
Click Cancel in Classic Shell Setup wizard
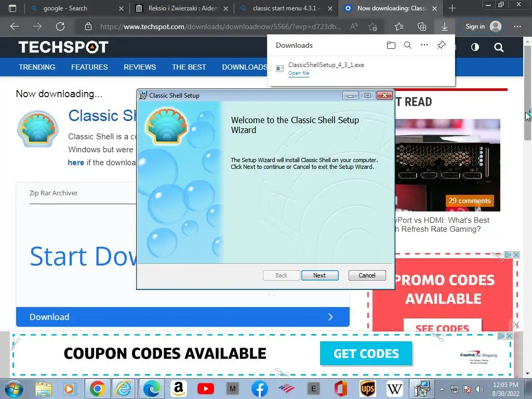click(367, 275)
